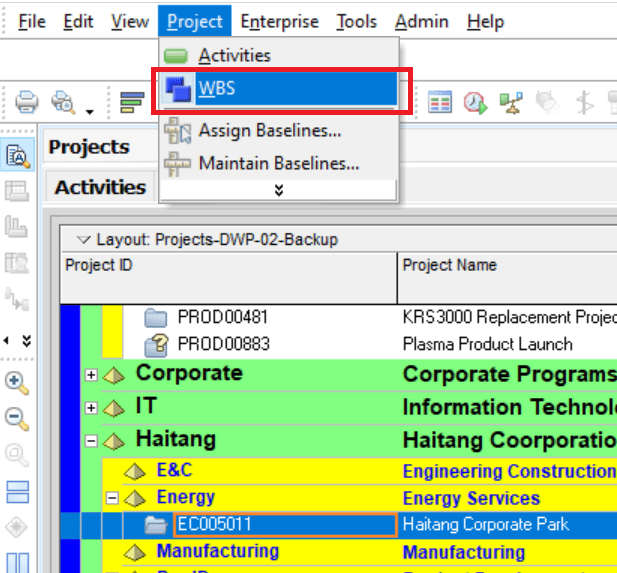Click the sidebar greyed diamond icon
This screenshot has height=573, width=617.
coord(16,527)
